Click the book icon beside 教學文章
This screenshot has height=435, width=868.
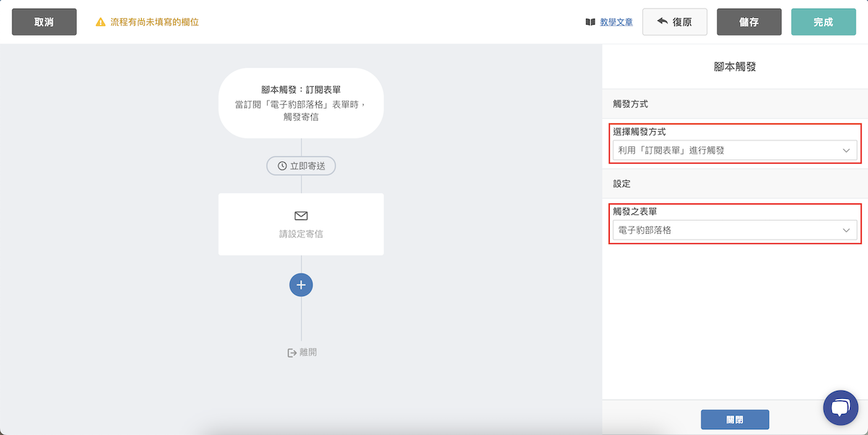pos(590,22)
